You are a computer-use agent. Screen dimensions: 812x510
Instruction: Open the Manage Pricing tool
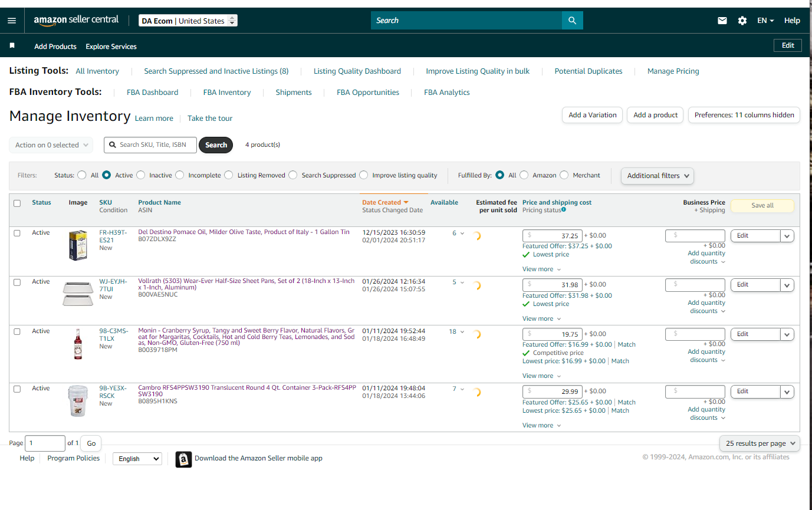pyautogui.click(x=673, y=71)
